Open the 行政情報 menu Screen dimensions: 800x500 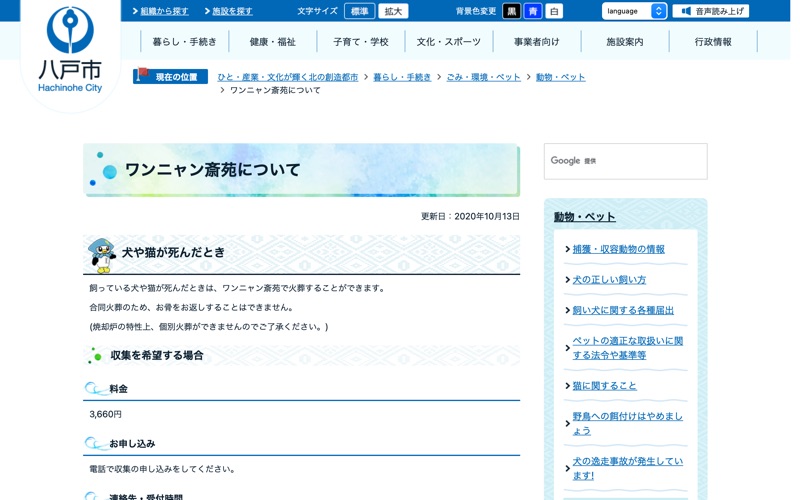tap(713, 42)
